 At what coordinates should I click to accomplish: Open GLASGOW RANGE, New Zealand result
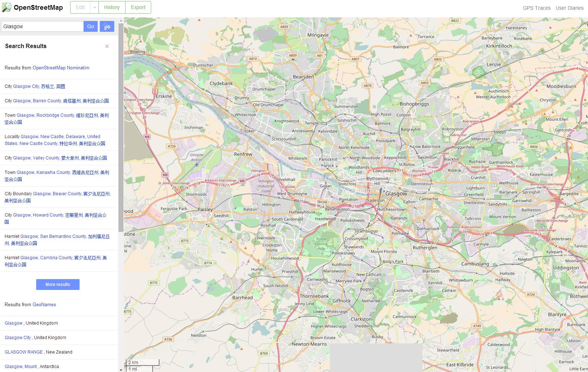pos(24,352)
